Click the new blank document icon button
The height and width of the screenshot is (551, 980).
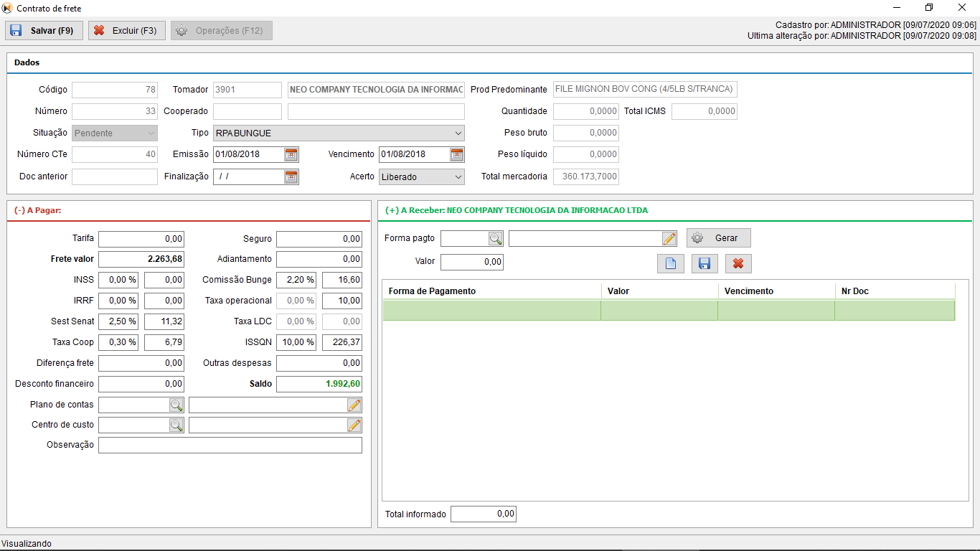pyautogui.click(x=670, y=263)
